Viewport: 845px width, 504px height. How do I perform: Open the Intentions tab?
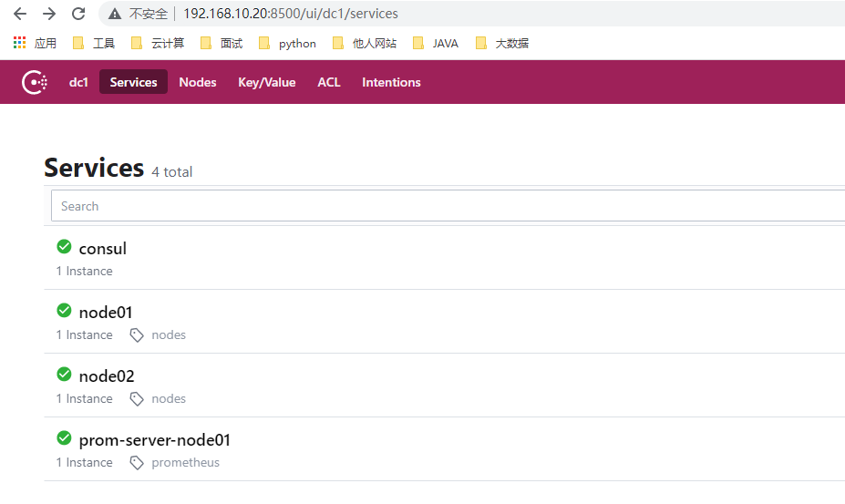[x=391, y=82]
